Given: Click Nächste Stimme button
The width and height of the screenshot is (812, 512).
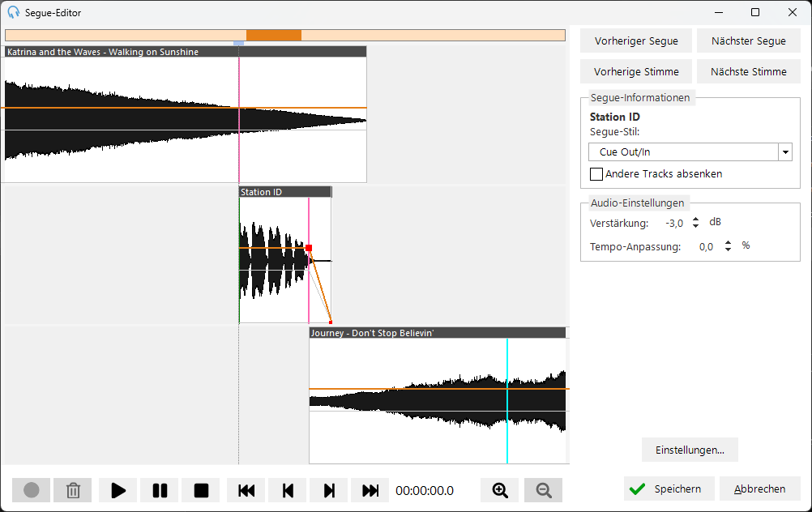Looking at the screenshot, I should point(748,71).
